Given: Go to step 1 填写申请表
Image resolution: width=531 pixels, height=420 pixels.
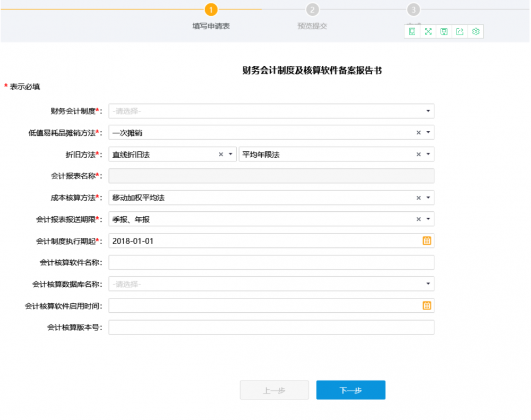Looking at the screenshot, I should tap(211, 10).
